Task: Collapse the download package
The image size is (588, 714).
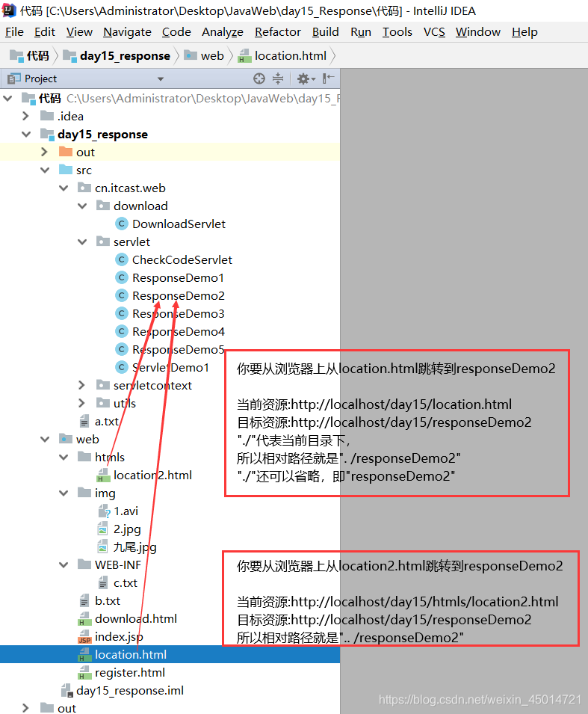Action: click(x=82, y=206)
